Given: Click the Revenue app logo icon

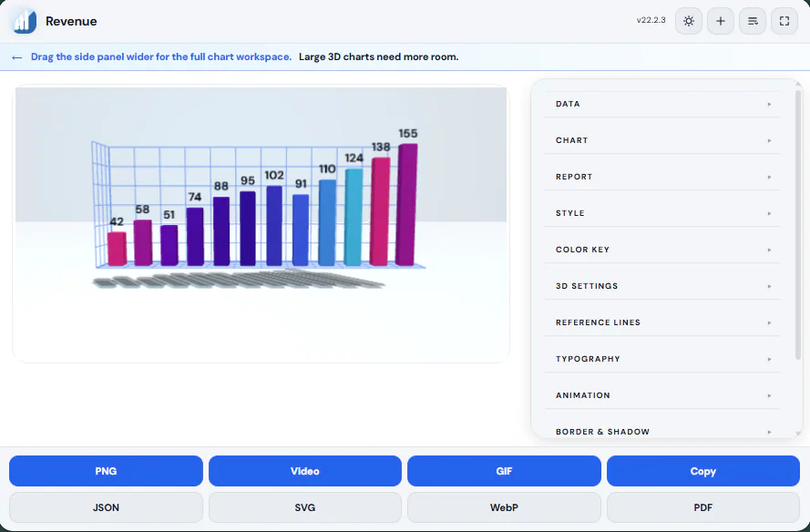Looking at the screenshot, I should (x=25, y=21).
